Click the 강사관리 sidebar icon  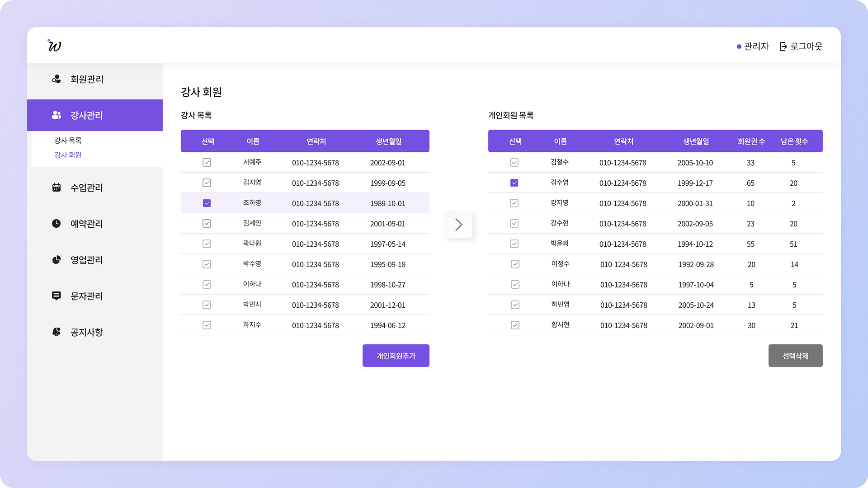pyautogui.click(x=56, y=115)
